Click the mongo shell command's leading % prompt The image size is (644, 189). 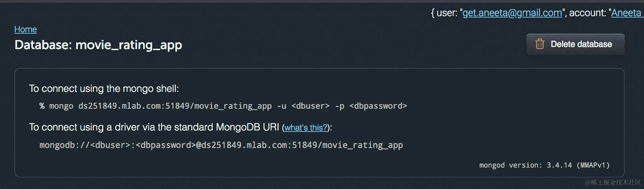[x=42, y=106]
